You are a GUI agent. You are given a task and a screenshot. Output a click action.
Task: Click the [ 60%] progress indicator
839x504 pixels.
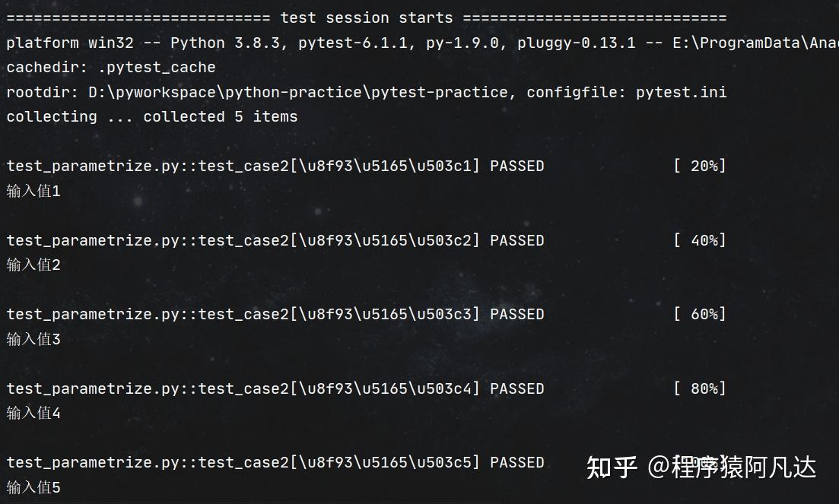700,314
